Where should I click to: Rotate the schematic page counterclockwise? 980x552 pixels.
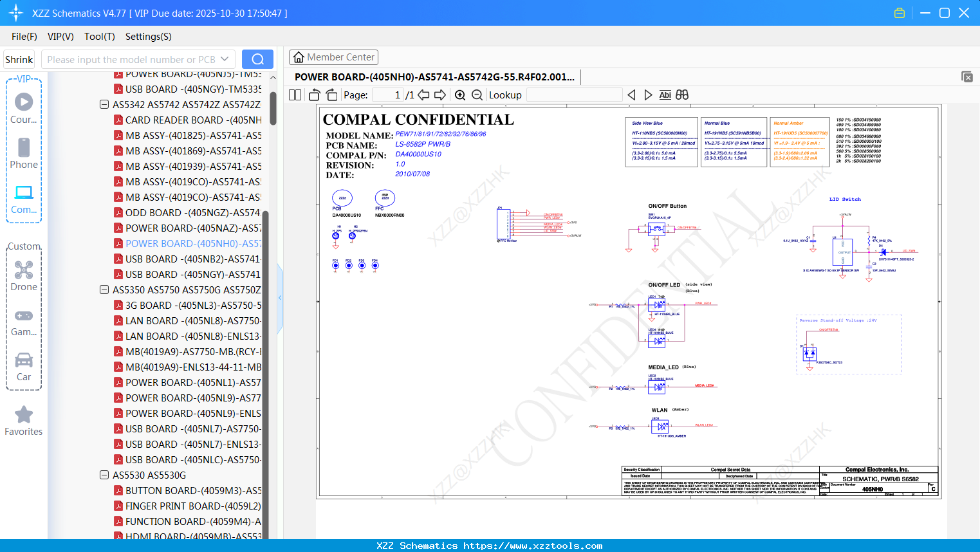tap(315, 95)
